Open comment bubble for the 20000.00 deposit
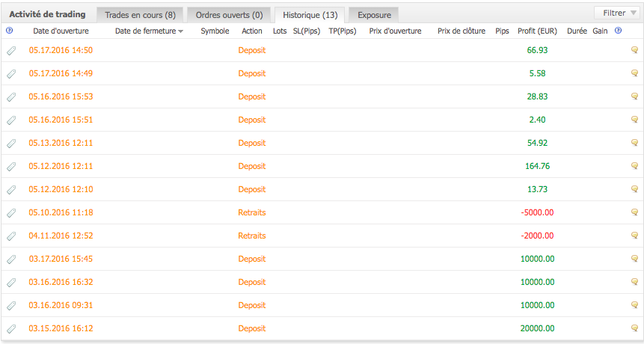644x344 pixels. (634, 329)
